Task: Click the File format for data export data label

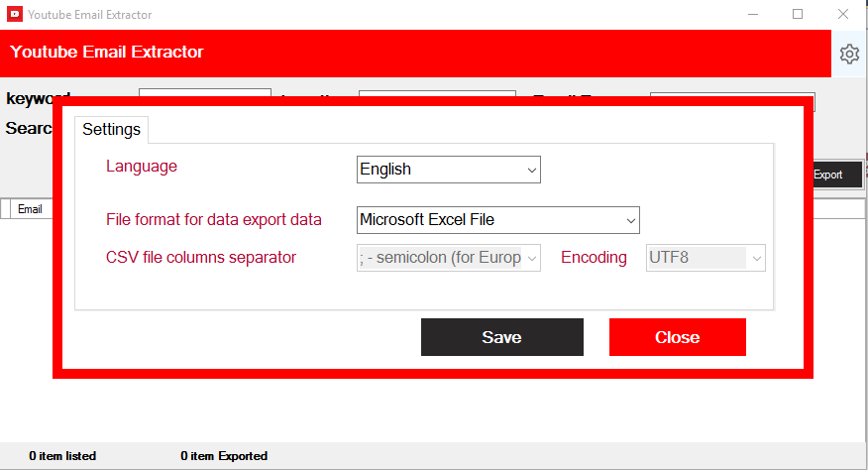Action: pos(214,219)
